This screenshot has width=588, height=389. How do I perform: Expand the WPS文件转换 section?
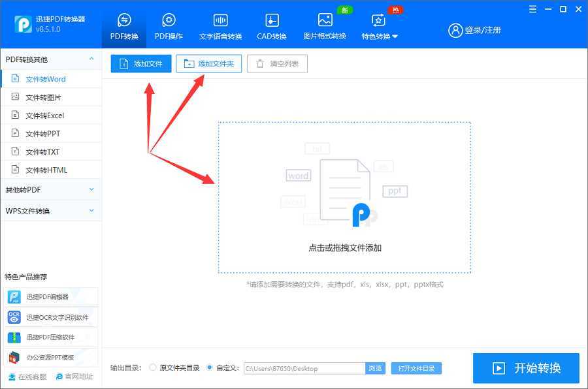pyautogui.click(x=51, y=211)
